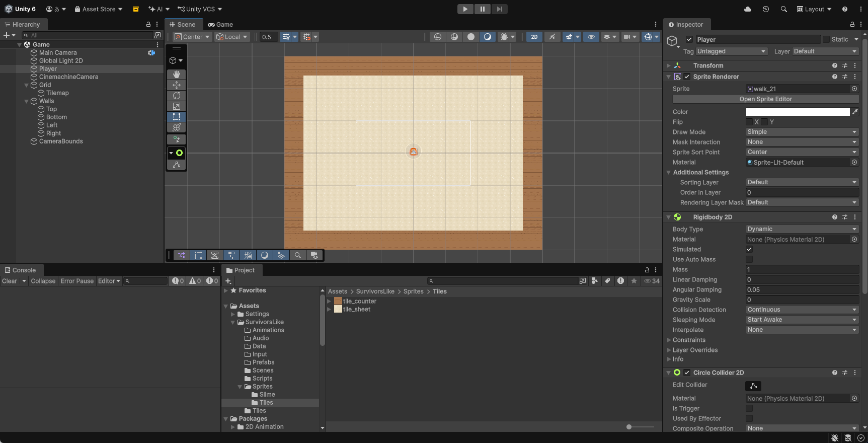Open the Color swatch of Sprite Renderer
This screenshot has width=868, height=443.
[798, 112]
